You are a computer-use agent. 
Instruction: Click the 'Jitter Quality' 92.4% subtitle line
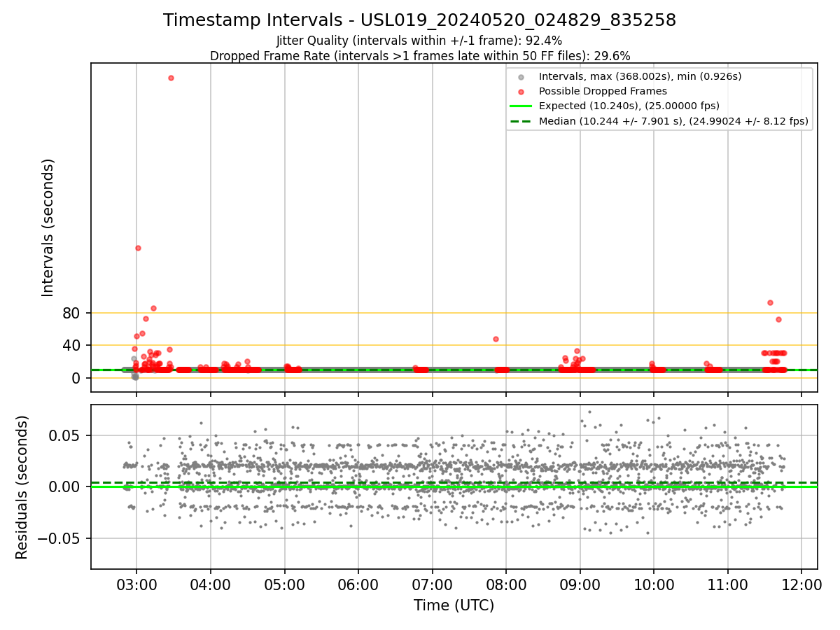pyautogui.click(x=419, y=41)
